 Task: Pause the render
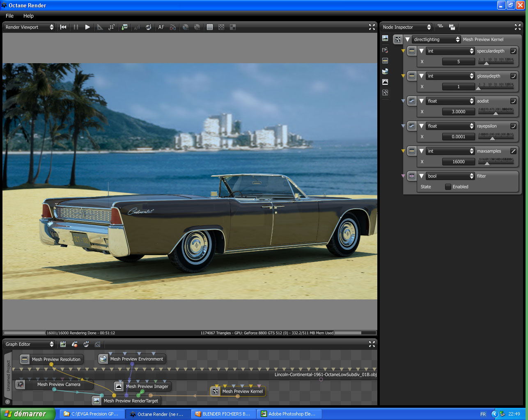point(76,27)
